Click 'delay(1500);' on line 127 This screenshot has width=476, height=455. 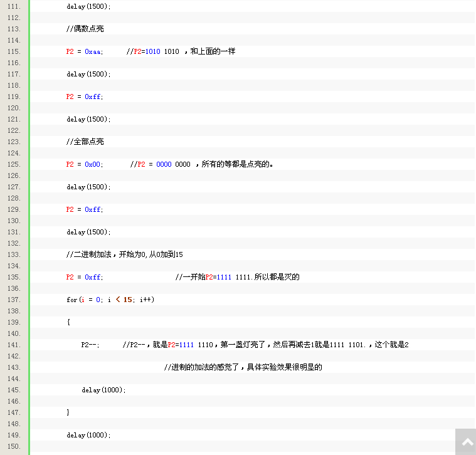tap(88, 187)
